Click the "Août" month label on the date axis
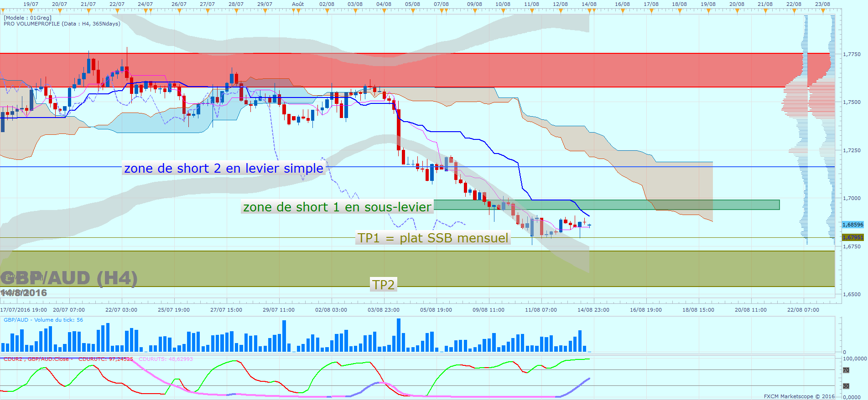This screenshot has height=400, width=868. click(298, 4)
